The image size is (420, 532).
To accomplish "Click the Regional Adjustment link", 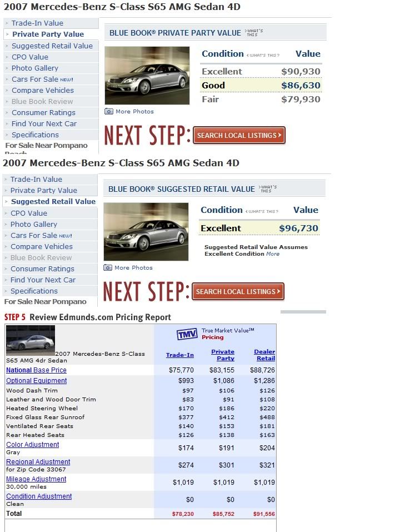I will 38,462.
